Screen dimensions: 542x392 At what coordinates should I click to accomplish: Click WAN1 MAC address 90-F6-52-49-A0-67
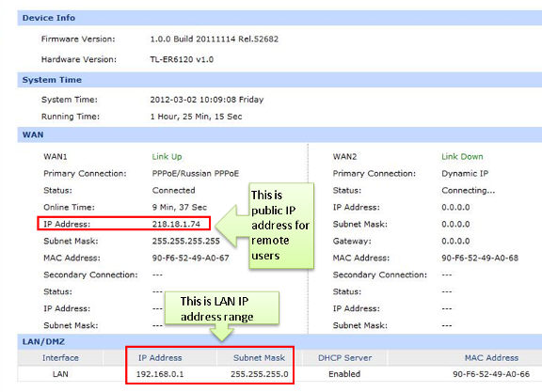[x=190, y=258]
